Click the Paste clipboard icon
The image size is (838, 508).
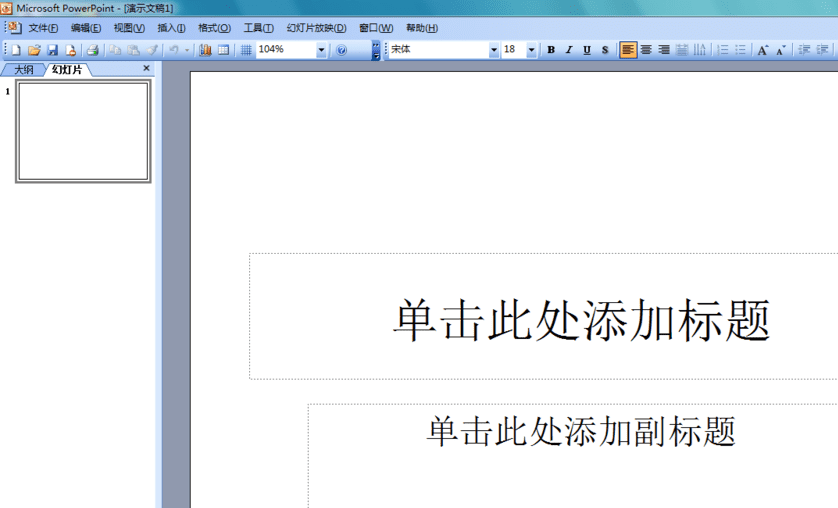pos(133,50)
